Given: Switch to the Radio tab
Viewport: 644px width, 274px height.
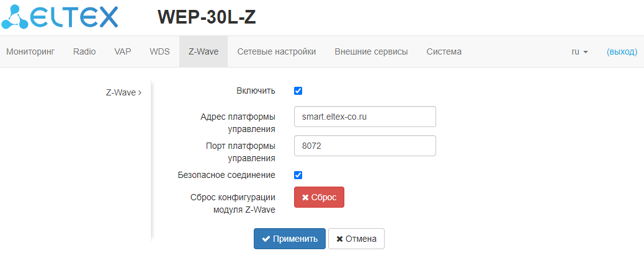Looking at the screenshot, I should pos(84,52).
